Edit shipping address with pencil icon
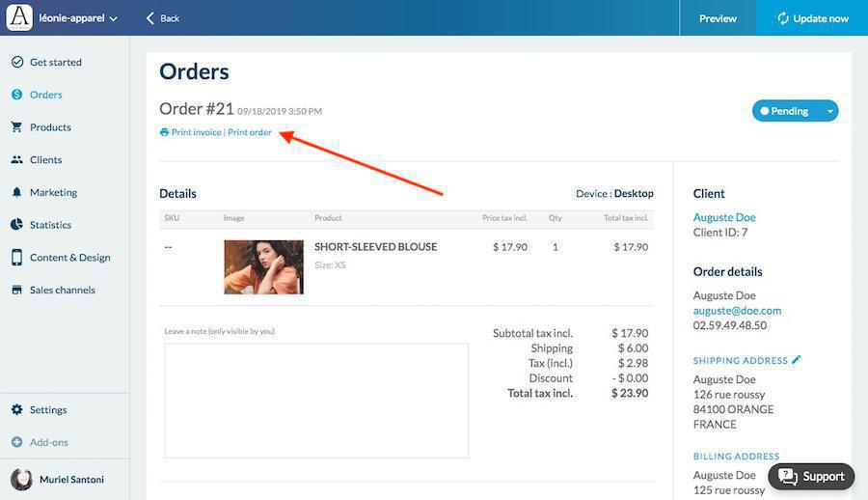This screenshot has height=500, width=868. (x=796, y=360)
